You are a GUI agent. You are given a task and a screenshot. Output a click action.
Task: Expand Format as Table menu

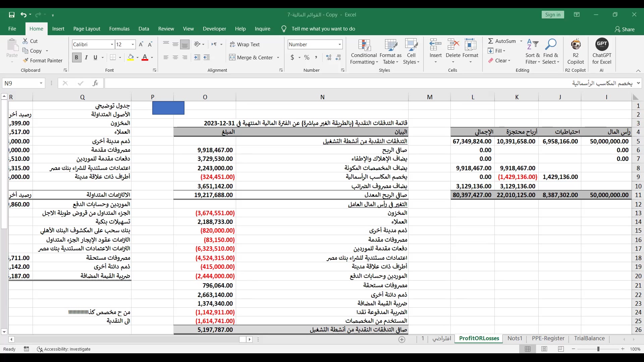coord(390,52)
